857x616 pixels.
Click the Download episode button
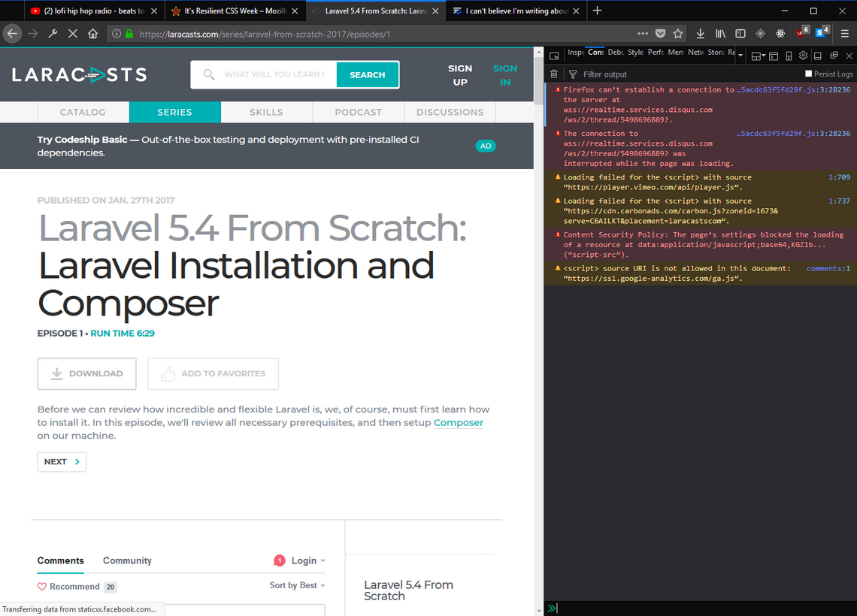coord(87,373)
